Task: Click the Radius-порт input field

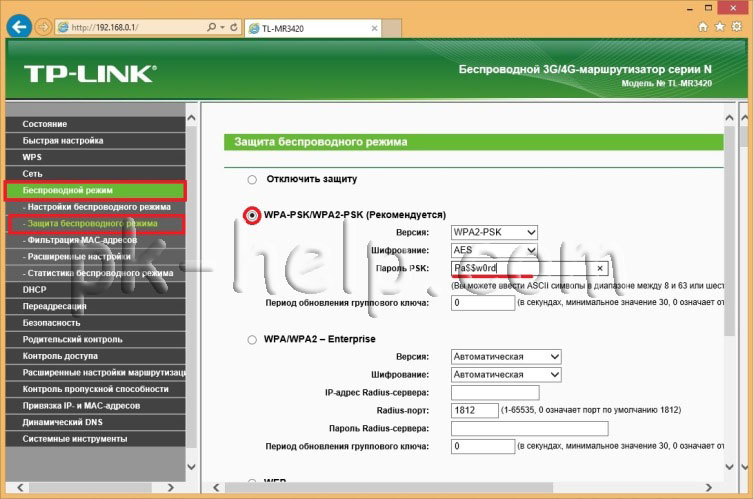Action: coord(475,410)
